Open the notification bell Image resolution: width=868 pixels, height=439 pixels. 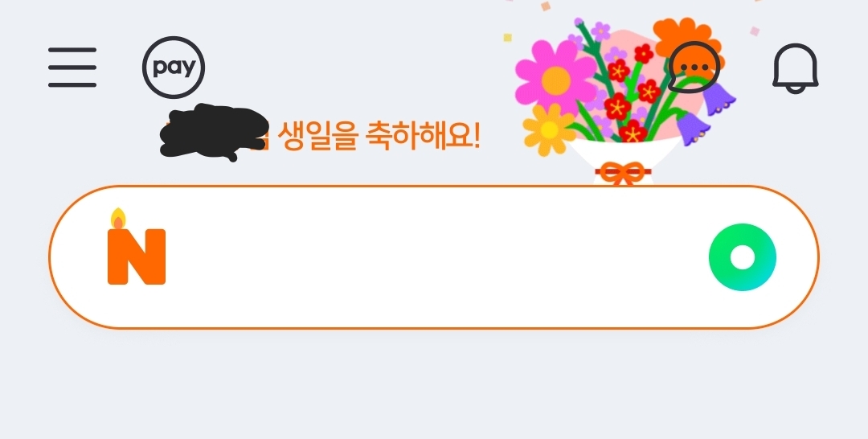pyautogui.click(x=796, y=68)
